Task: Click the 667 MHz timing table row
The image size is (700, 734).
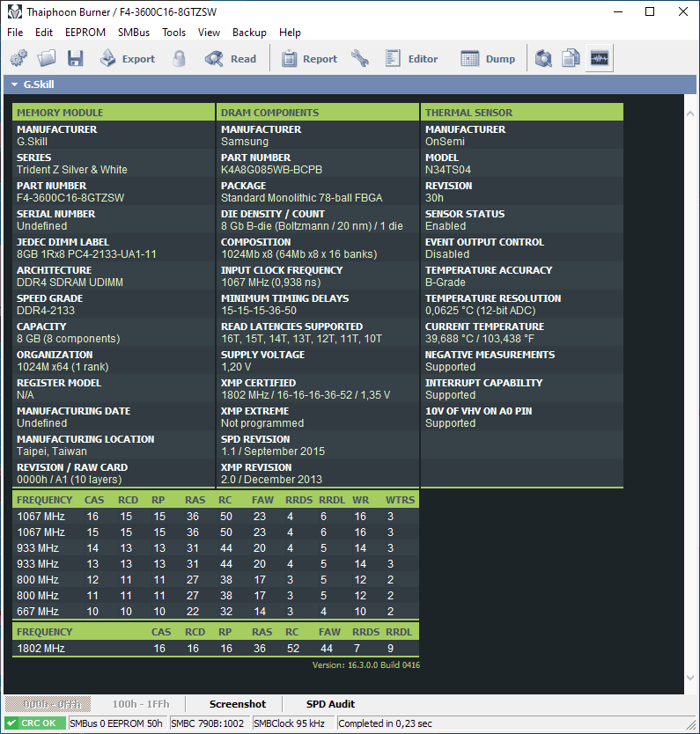Action: point(216,612)
